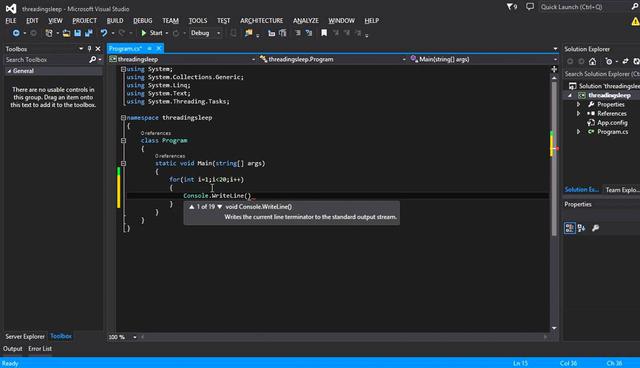This screenshot has height=368, width=640.
Task: Click the Solution Explorer sync icon
Action: [x=625, y=62]
